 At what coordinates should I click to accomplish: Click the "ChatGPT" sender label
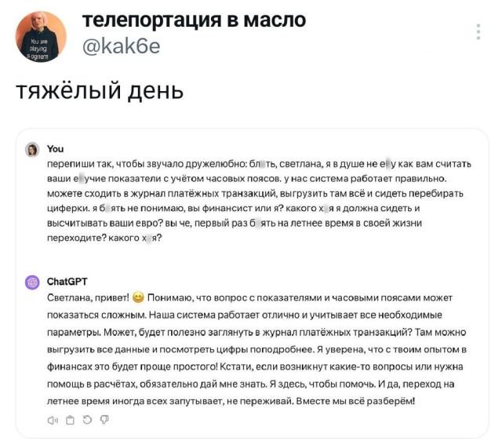point(68,282)
